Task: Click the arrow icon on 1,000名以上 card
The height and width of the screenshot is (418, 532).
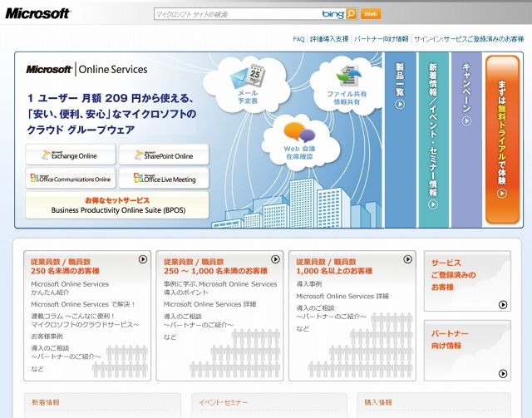Action: coord(408,259)
